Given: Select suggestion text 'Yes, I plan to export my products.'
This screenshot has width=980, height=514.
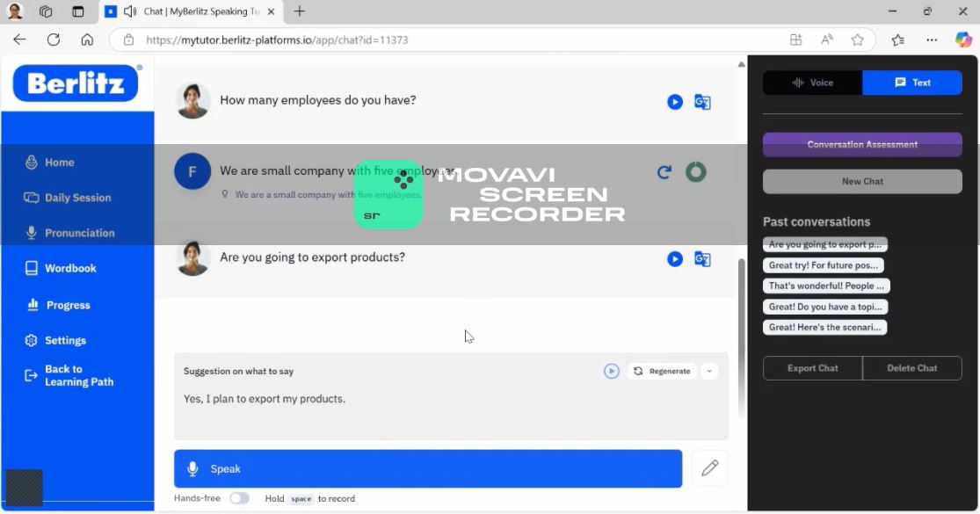Looking at the screenshot, I should 265,398.
